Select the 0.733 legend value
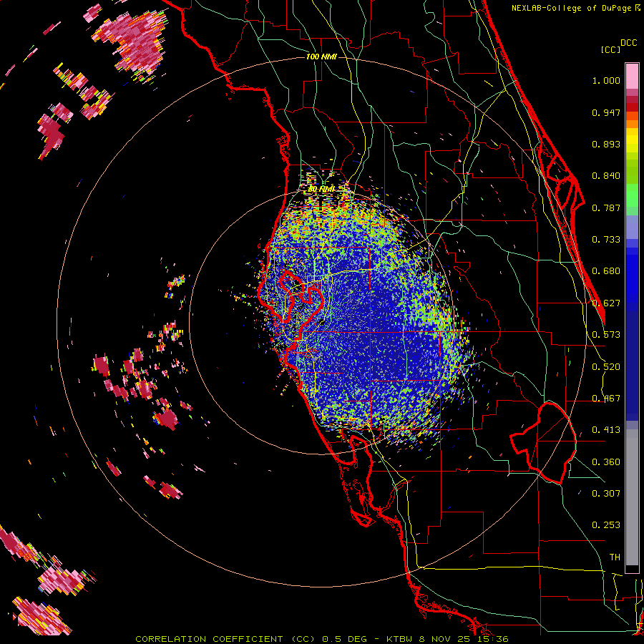 pos(606,240)
